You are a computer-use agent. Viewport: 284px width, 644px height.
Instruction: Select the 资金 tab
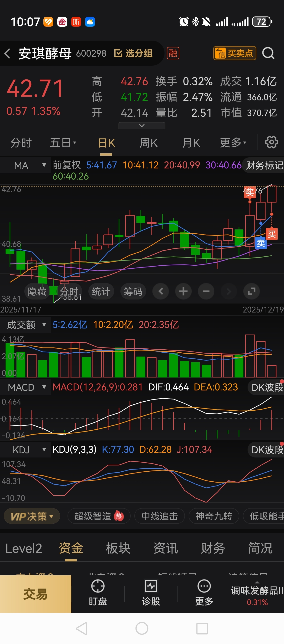71,548
